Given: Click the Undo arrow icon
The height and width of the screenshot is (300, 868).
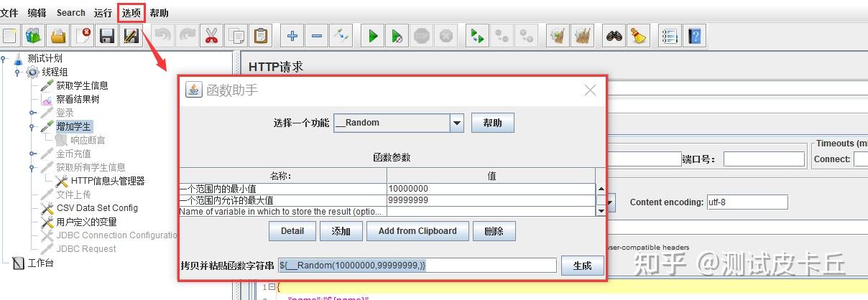Looking at the screenshot, I should click(x=163, y=35).
